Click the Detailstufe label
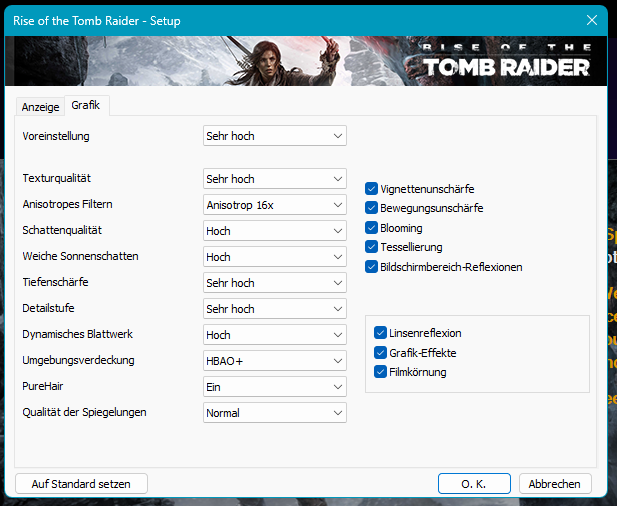Viewport: 617px width, 506px height. tap(48, 308)
